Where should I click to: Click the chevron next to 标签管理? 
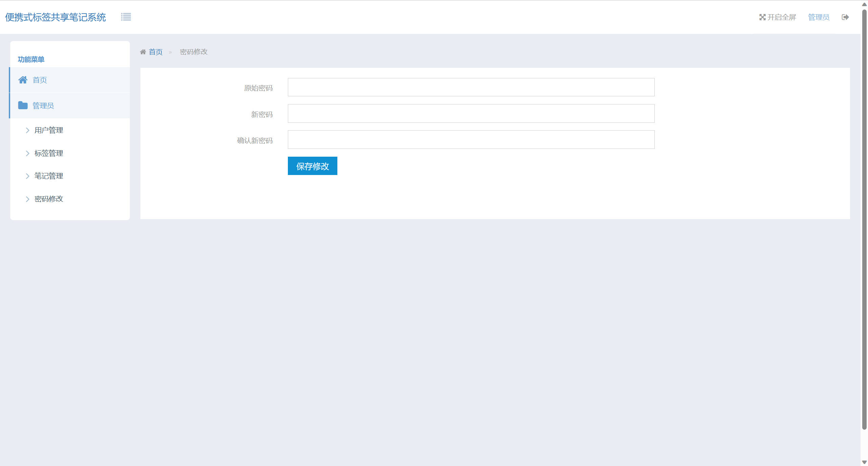click(27, 153)
